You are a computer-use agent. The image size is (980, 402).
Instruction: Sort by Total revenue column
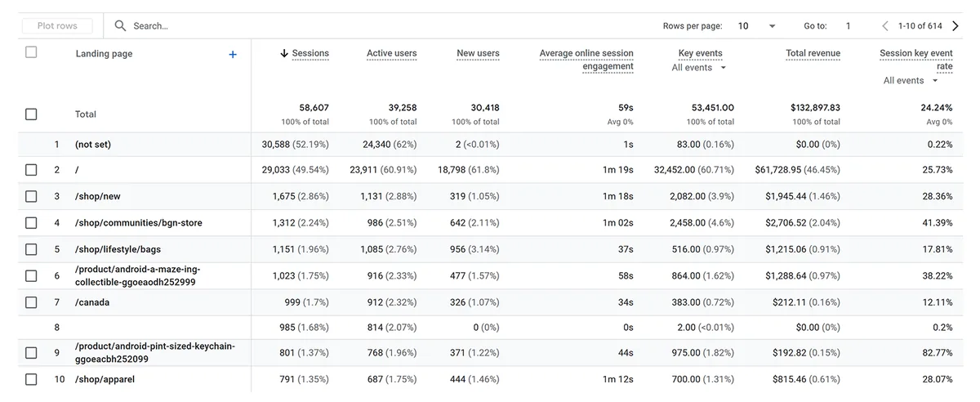click(813, 53)
